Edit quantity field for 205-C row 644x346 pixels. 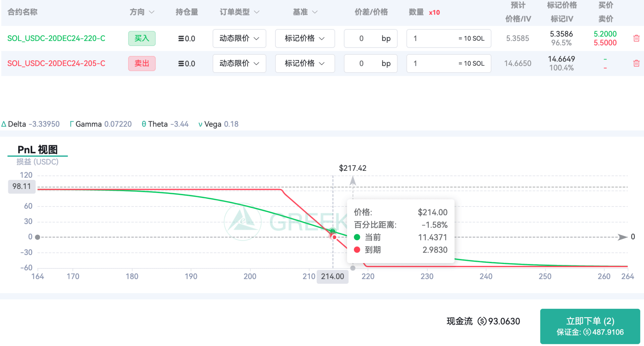pos(449,63)
